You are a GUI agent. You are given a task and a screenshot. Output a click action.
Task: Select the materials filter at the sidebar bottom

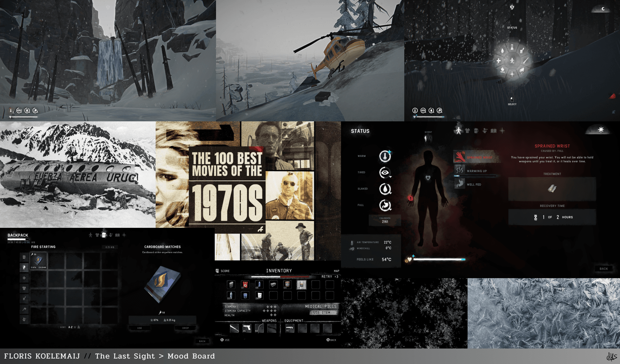point(24,319)
